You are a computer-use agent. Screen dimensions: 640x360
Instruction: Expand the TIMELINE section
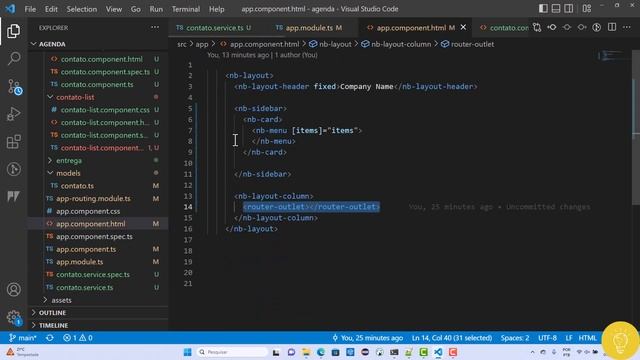click(98, 325)
